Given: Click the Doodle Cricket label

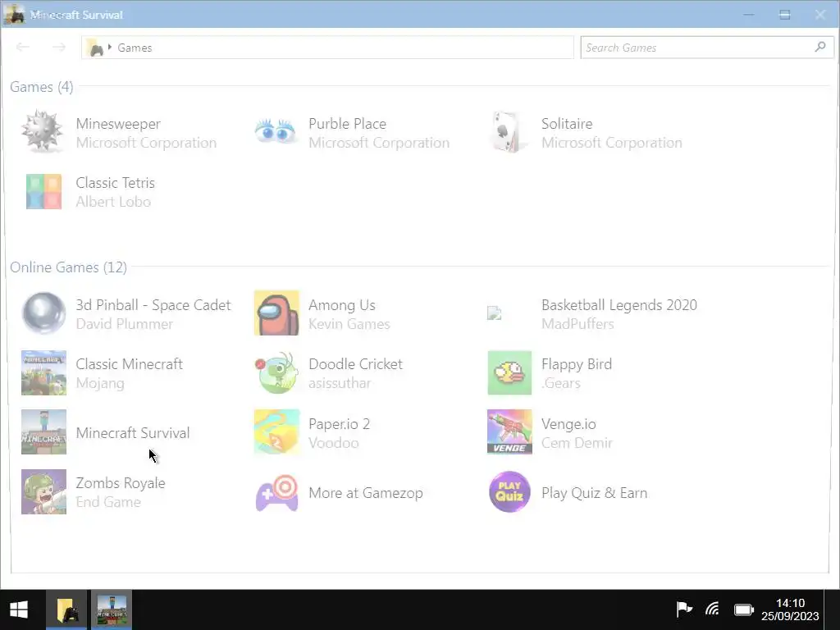Looking at the screenshot, I should (x=355, y=363).
